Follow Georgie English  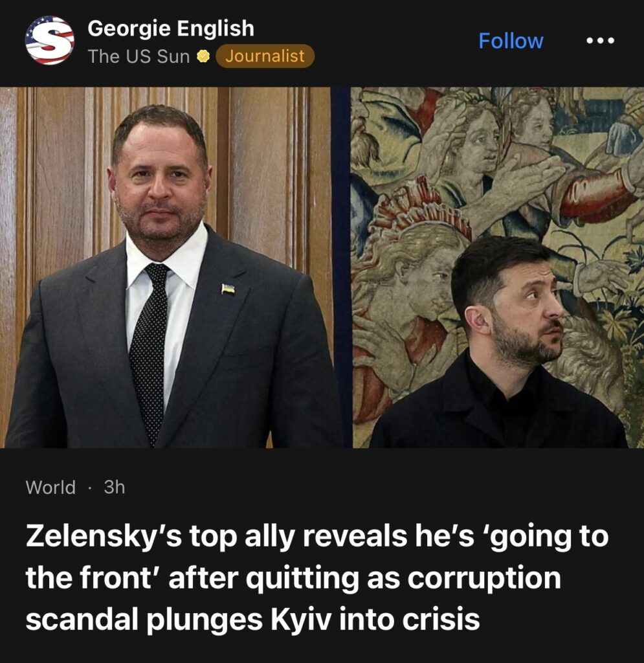511,41
